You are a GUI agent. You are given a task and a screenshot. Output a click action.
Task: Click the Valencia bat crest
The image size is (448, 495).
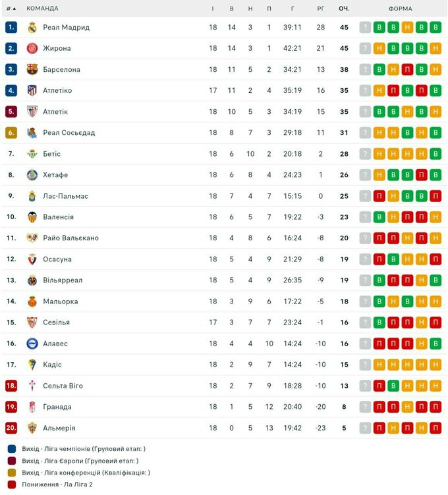(x=32, y=217)
